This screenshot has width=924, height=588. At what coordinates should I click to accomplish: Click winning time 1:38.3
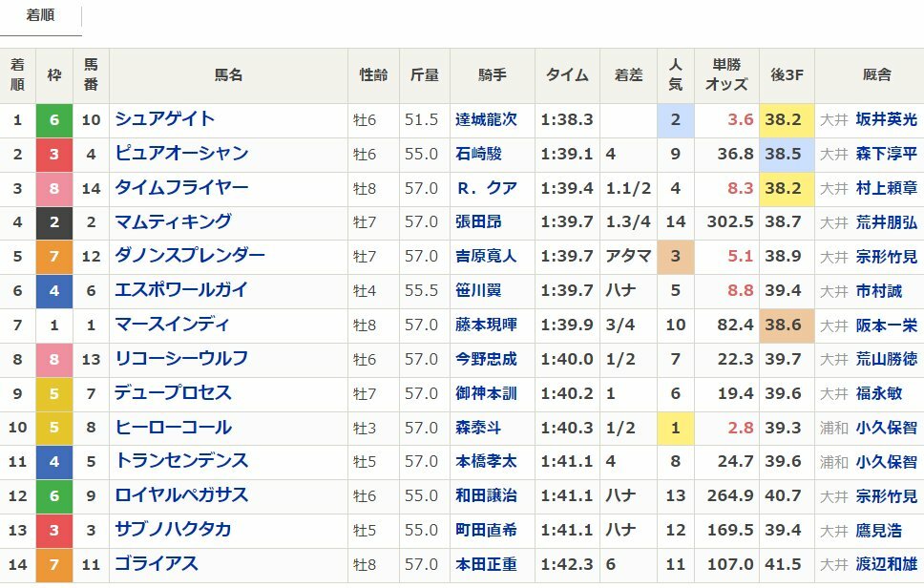567,119
